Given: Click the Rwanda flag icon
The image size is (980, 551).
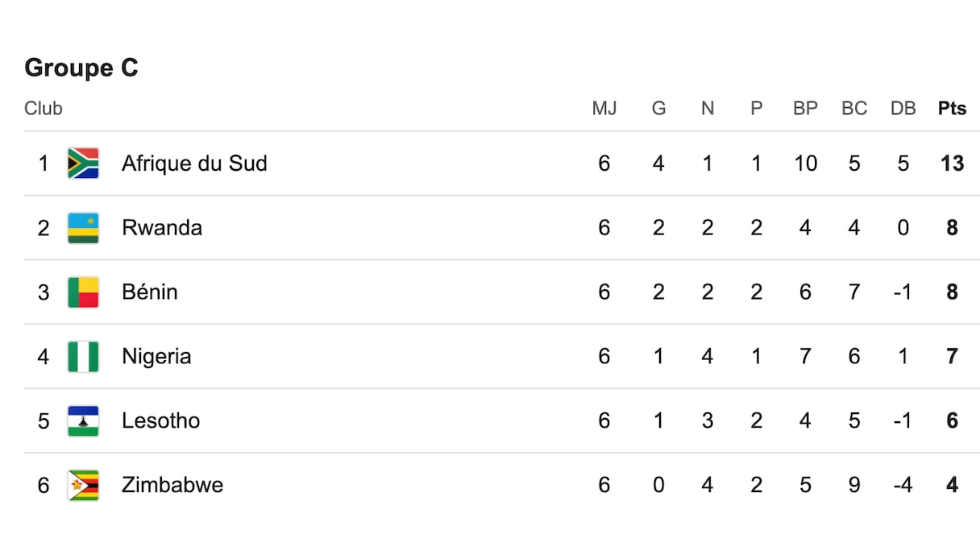Looking at the screenshot, I should click(83, 228).
